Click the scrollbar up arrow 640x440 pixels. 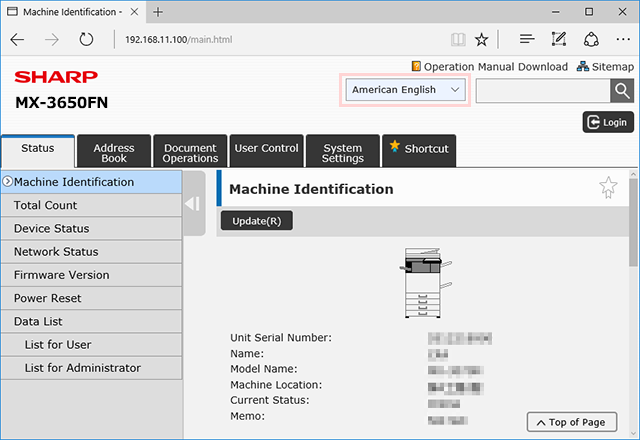[x=633, y=174]
